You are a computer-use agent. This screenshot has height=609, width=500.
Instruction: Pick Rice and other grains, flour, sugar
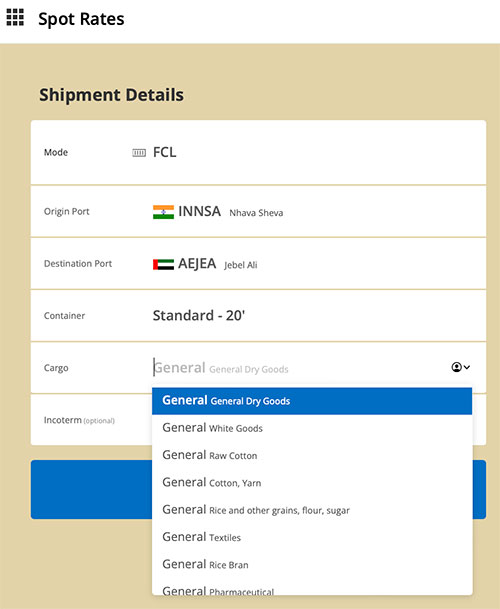tap(312, 510)
